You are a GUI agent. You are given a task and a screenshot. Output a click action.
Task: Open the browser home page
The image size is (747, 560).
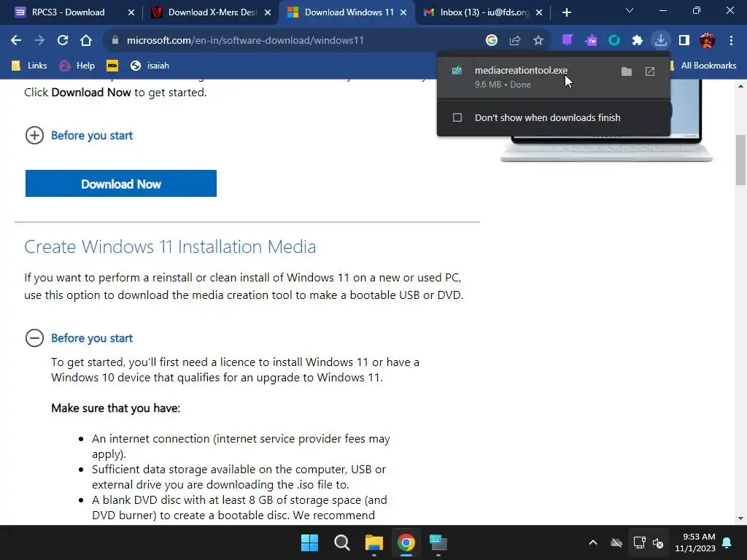(x=86, y=41)
